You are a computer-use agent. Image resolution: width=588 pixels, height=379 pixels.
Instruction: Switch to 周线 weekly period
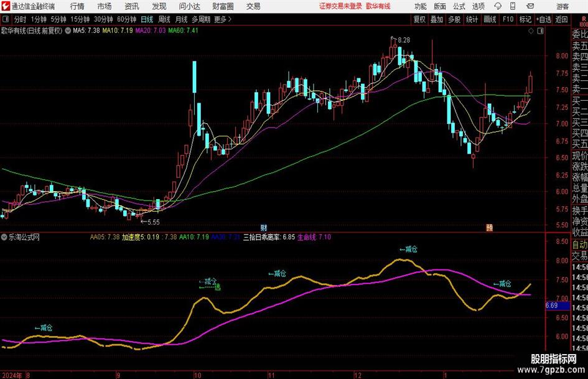[x=164, y=19]
